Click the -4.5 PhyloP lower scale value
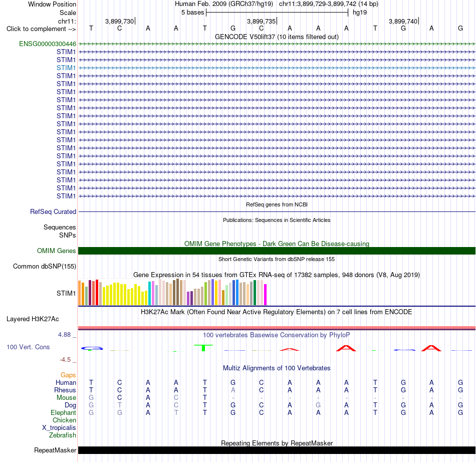Image resolution: width=476 pixels, height=462 pixels. [65, 360]
